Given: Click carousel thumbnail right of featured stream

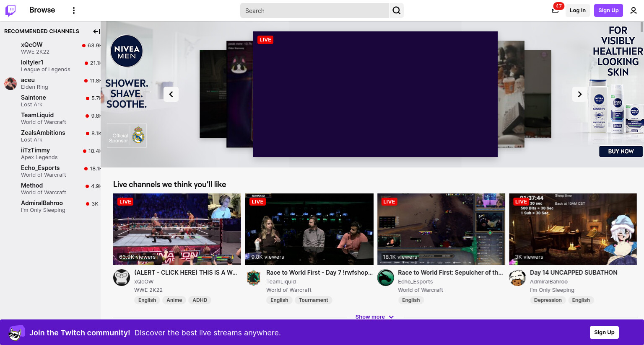Looking at the screenshot, I should [x=511, y=94].
